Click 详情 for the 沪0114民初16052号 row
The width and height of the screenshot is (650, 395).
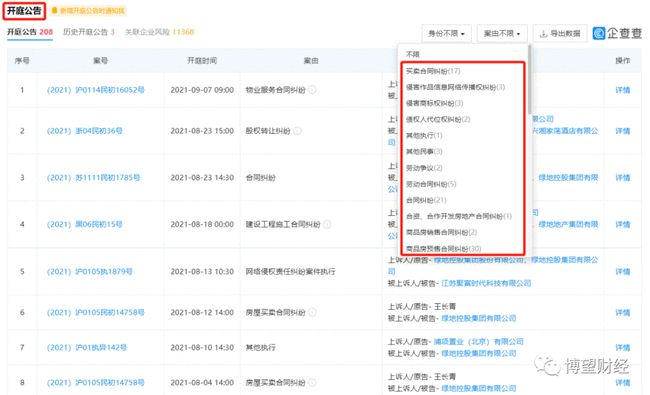coord(623,90)
